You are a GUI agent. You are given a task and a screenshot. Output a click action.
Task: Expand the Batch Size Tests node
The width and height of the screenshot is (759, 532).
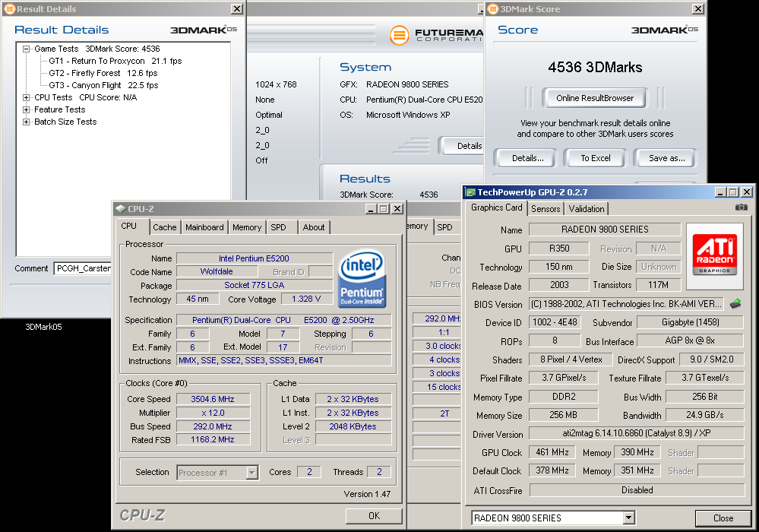26,122
